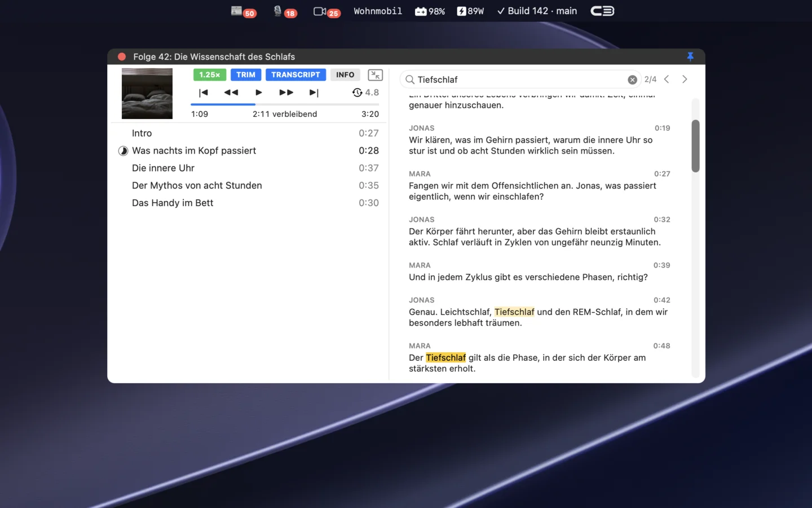
Task: Skip to the next chapter
Action: pos(314,93)
